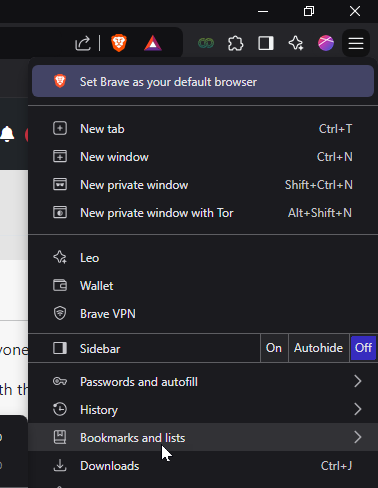
Task: Close the hamburger main menu button
Action: pyautogui.click(x=356, y=43)
